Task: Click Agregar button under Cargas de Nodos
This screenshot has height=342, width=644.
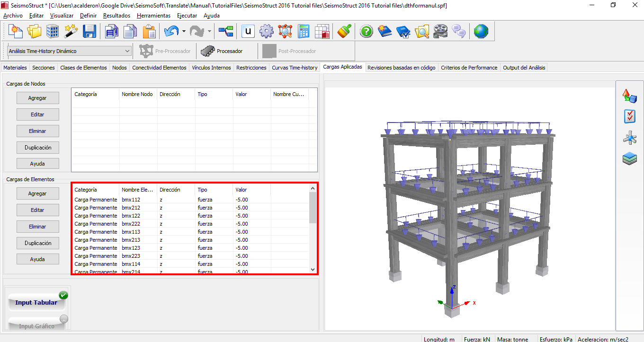Action: [37, 98]
